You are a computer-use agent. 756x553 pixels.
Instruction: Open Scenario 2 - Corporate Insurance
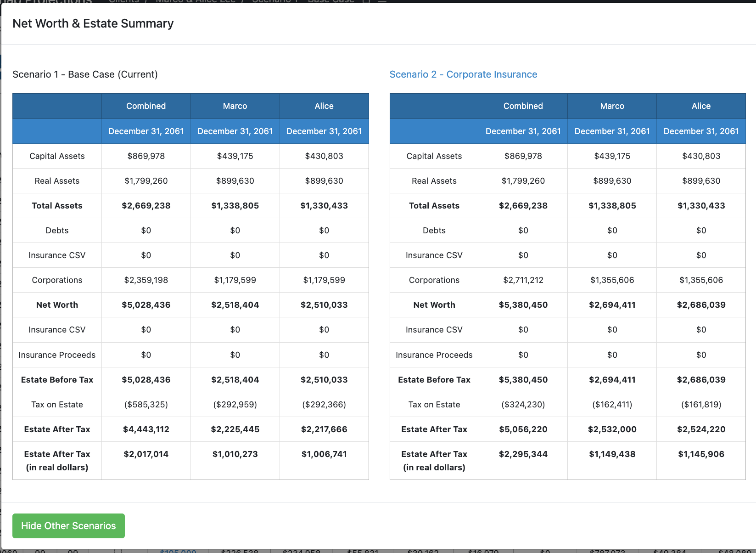click(x=463, y=74)
